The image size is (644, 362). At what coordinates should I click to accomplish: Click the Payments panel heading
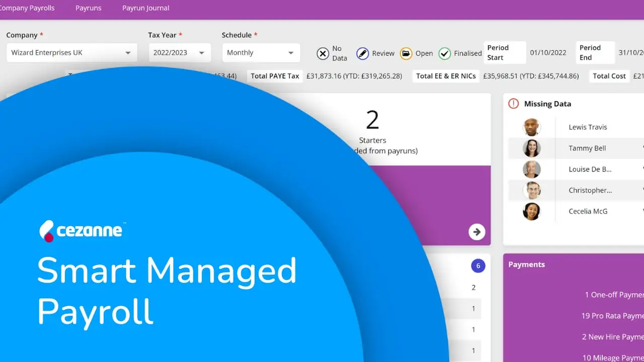coord(526,264)
